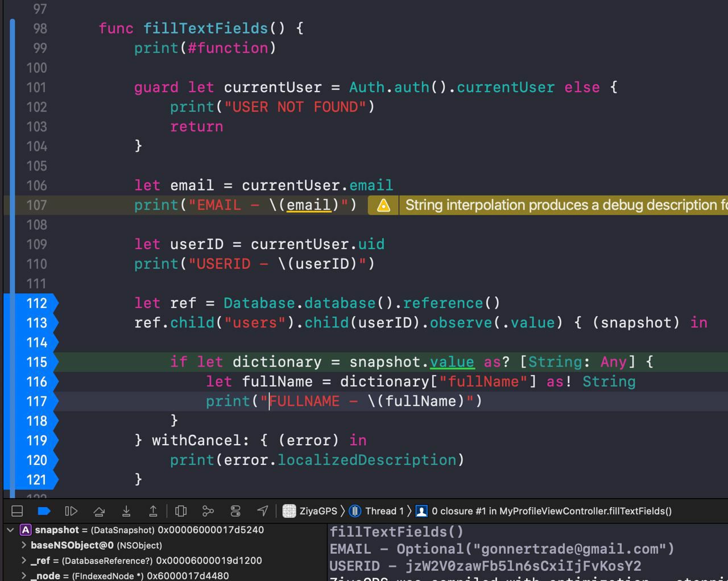Toggle the breakpoint on line 117
Image resolution: width=728 pixels, height=581 pixels.
click(x=31, y=401)
